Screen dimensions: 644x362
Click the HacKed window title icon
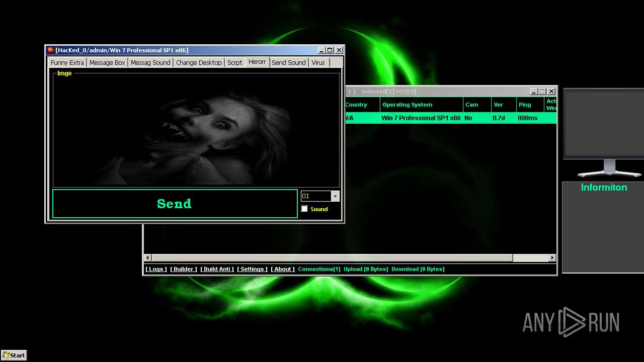pyautogui.click(x=50, y=50)
